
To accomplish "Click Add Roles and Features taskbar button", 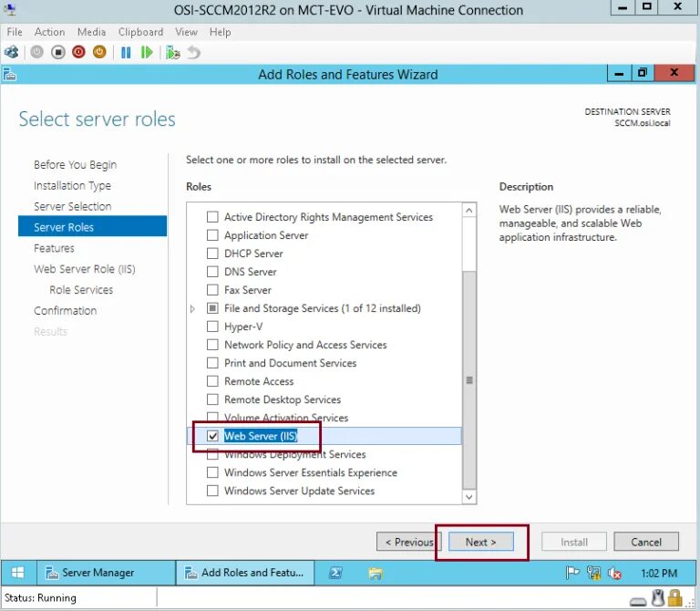I will coord(245,573).
